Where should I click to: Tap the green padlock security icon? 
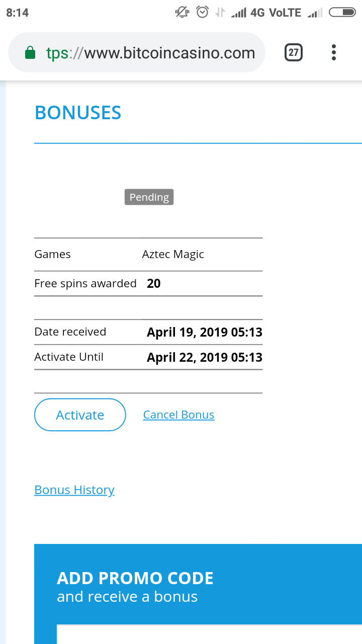point(30,53)
